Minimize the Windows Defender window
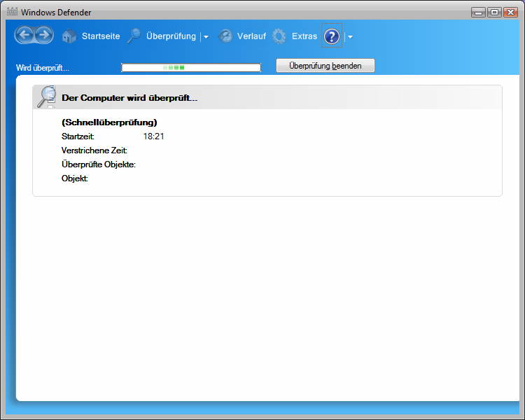The image size is (525, 420). click(478, 12)
